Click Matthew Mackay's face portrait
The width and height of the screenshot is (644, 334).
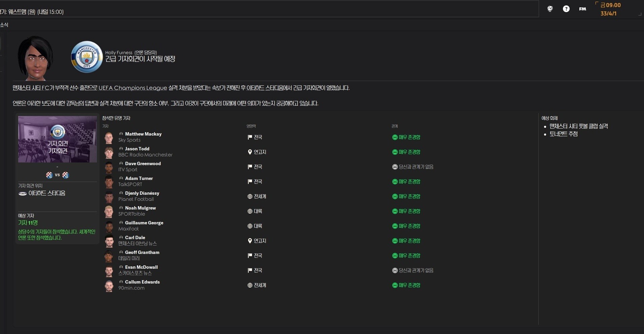(109, 138)
